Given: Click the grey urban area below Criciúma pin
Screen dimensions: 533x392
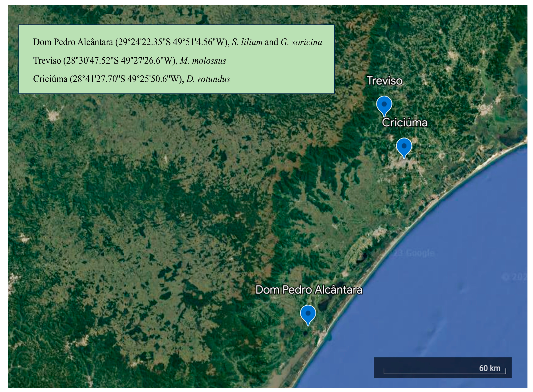Looking at the screenshot, I should [403, 163].
